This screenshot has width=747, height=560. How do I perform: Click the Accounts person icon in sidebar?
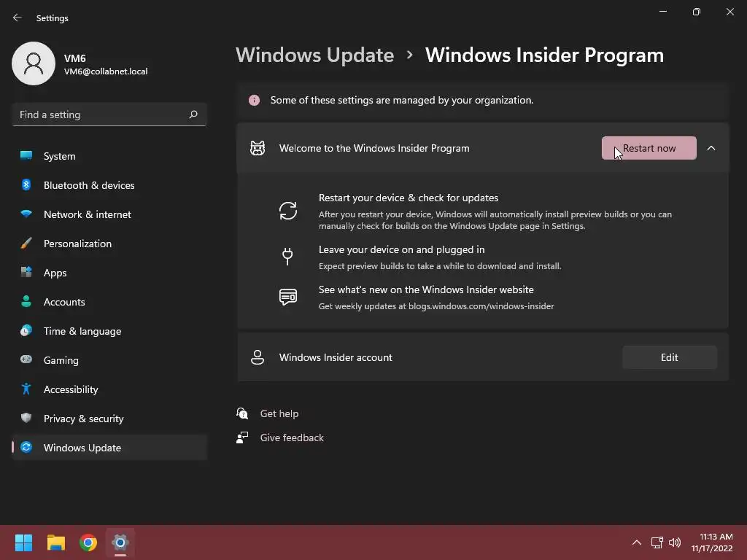[x=26, y=301]
